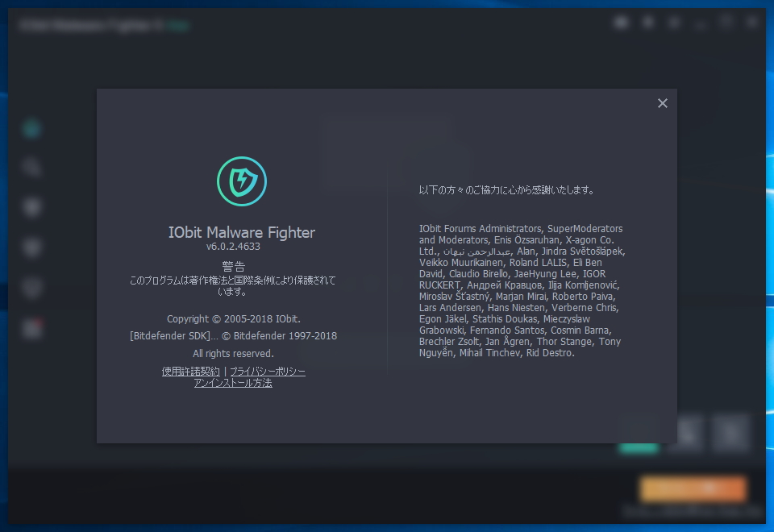Select the theme/skin icon in the title bar

674,22
